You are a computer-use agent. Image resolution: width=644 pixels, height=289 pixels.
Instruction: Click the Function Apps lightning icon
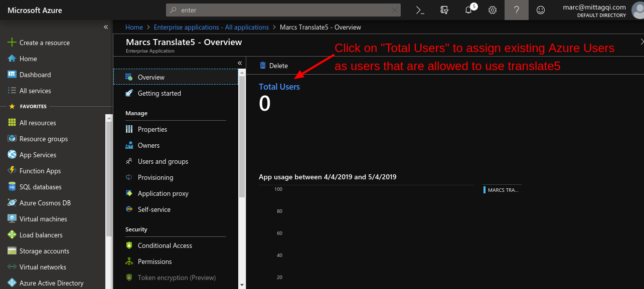pyautogui.click(x=12, y=171)
